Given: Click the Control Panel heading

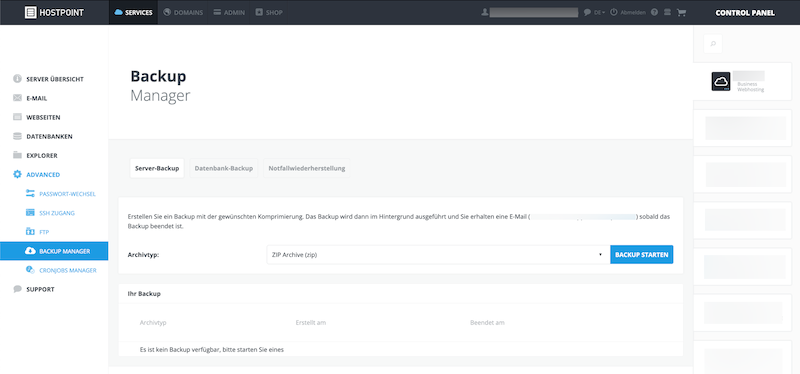Looking at the screenshot, I should pyautogui.click(x=745, y=13).
